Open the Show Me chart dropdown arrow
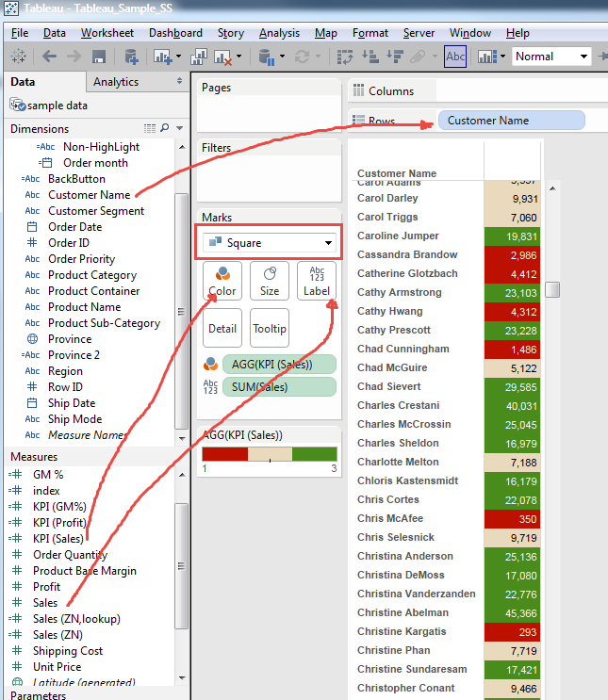The image size is (608, 700). click(502, 57)
